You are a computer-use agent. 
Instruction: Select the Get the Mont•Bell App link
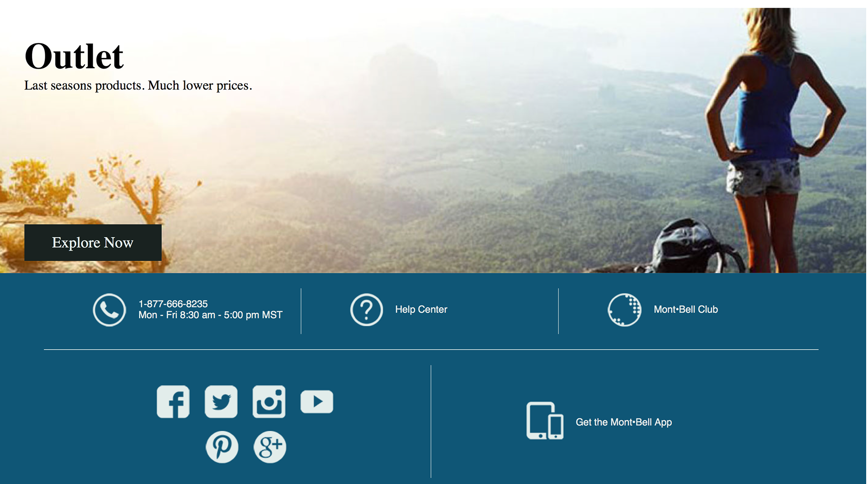pos(624,422)
